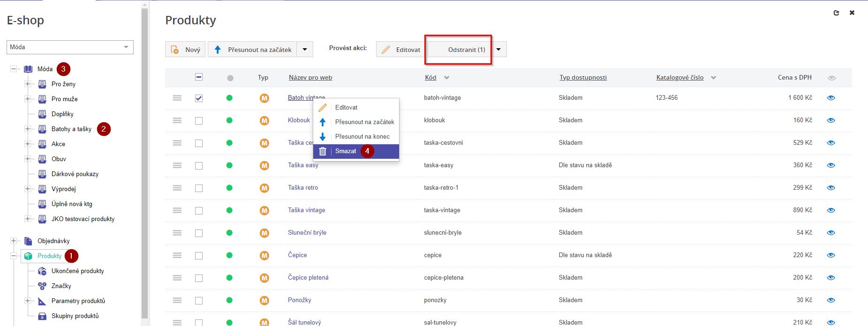This screenshot has width=868, height=326.
Task: Click the Nový button
Action: 185,50
